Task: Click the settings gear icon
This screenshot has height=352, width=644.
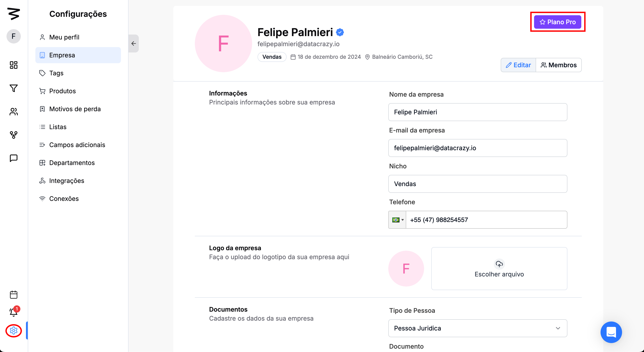Action: (x=13, y=331)
